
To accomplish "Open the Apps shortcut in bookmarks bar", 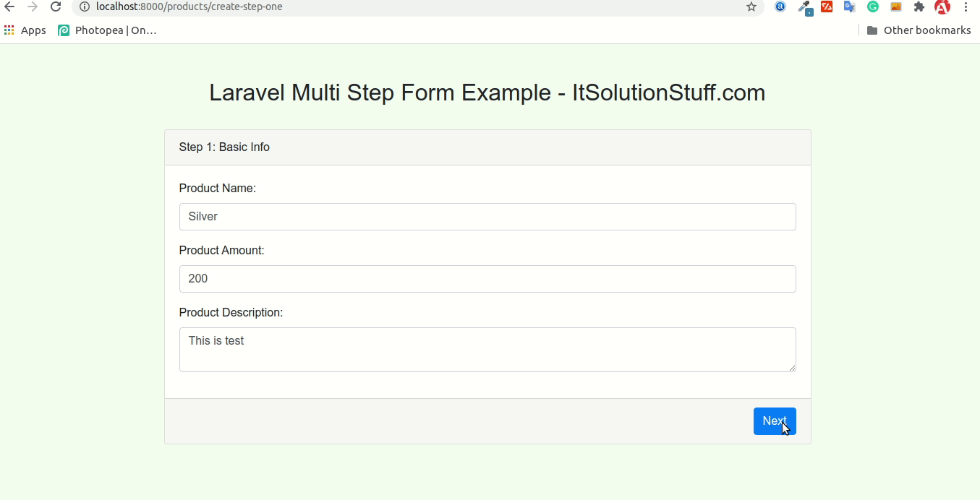I will point(25,30).
